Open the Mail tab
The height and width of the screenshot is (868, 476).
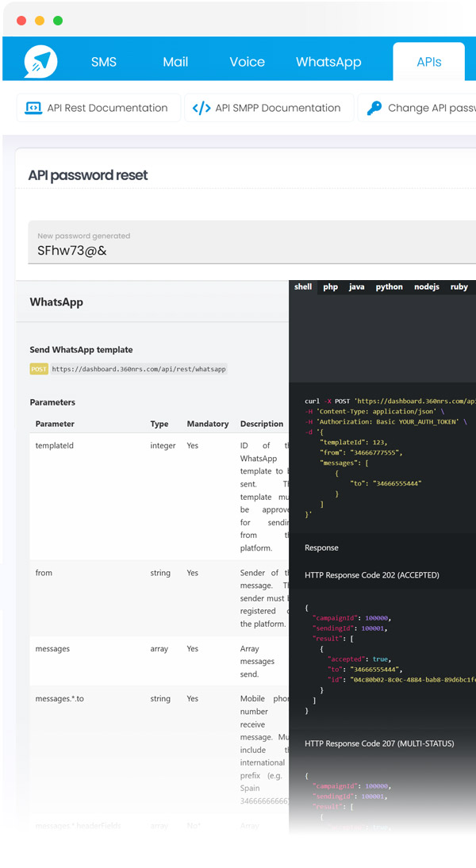click(x=175, y=62)
